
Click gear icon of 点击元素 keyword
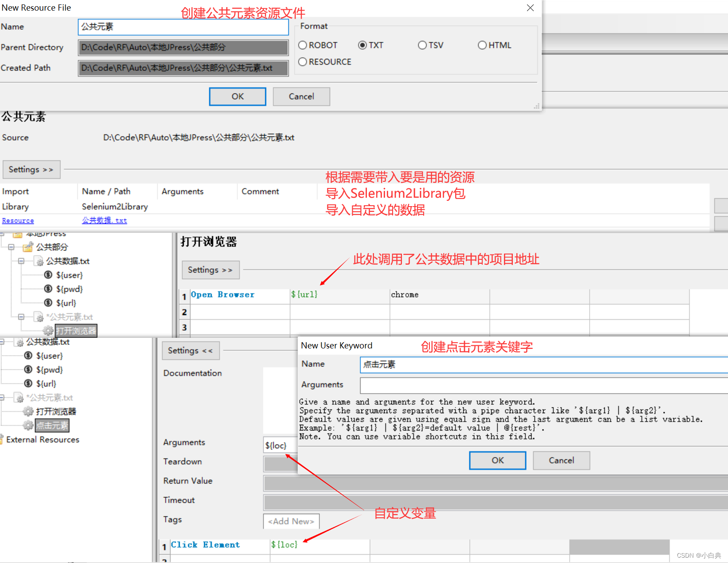point(28,426)
